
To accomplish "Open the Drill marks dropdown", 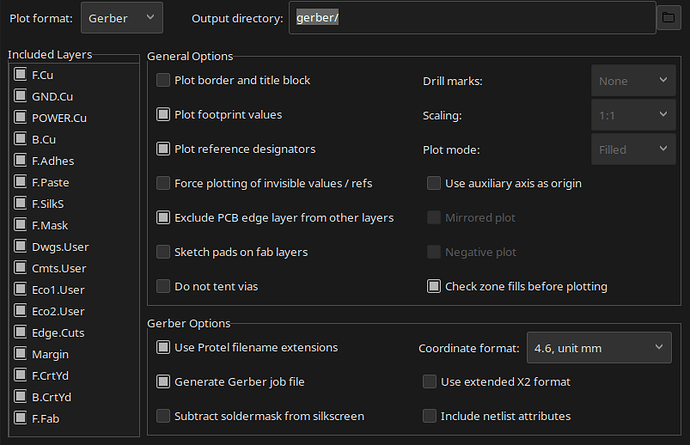I will point(633,81).
